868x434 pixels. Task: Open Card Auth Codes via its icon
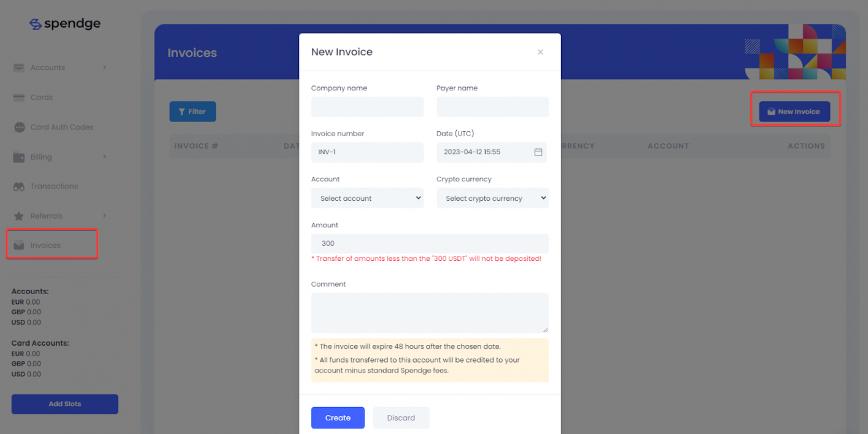pyautogui.click(x=19, y=127)
